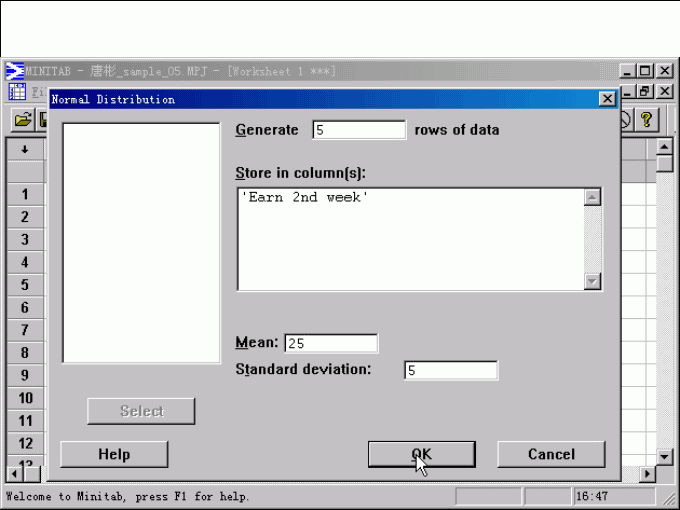This screenshot has width=680, height=510.
Task: Click the data direction arrow in worksheet corner
Action: click(x=25, y=150)
